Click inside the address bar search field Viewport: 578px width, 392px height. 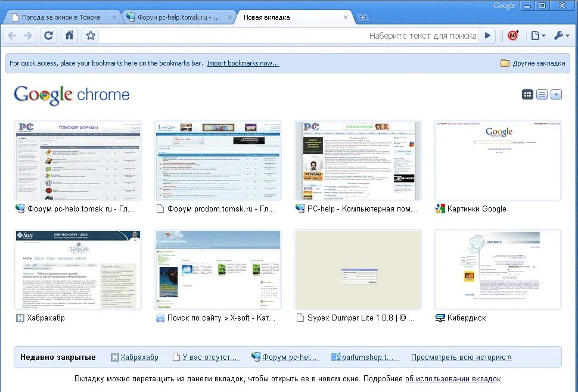(288, 36)
